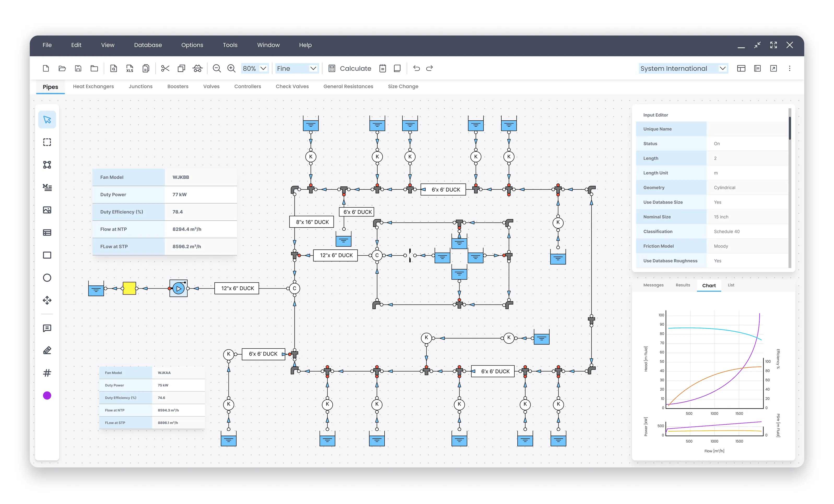Select the circle shape tool
This screenshot has width=834, height=504.
(47, 278)
